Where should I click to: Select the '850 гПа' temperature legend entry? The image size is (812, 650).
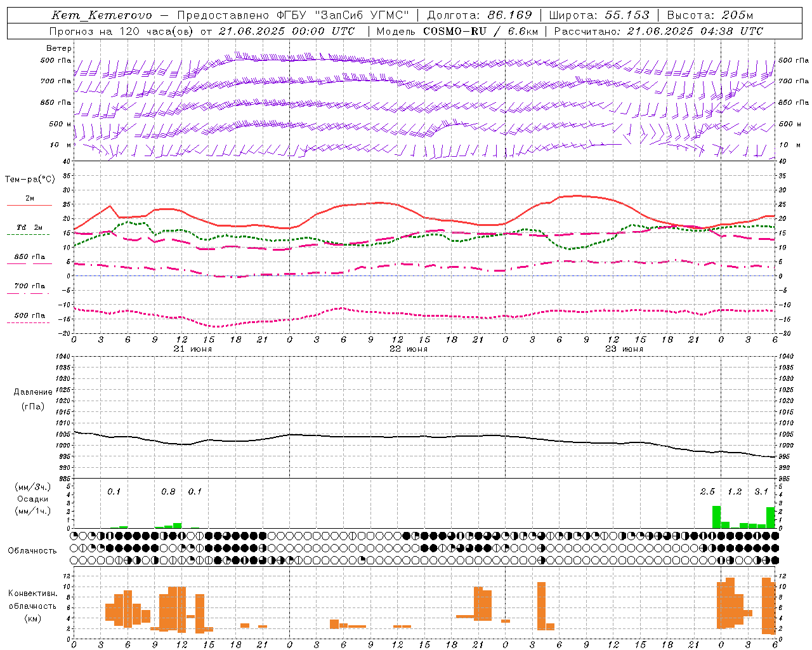tap(30, 257)
